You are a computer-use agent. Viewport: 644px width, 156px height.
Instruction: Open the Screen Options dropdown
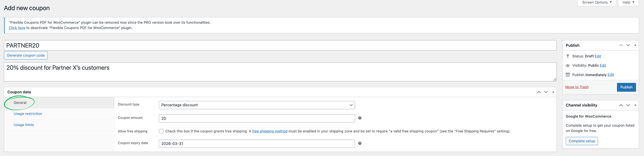597,2
